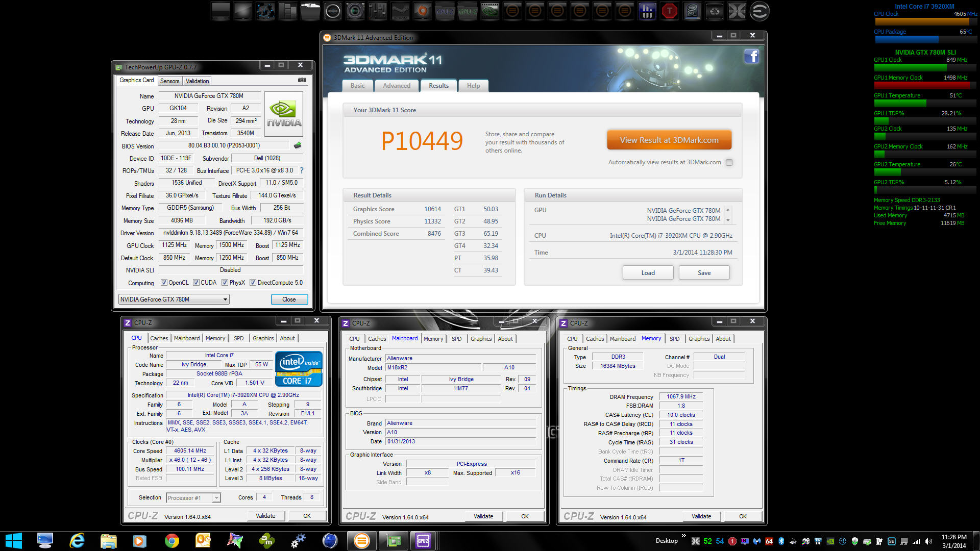Click the GPU-Z Name field NVIDIA GeForce GTX 780M
Screen dimensions: 980x551
209,96
